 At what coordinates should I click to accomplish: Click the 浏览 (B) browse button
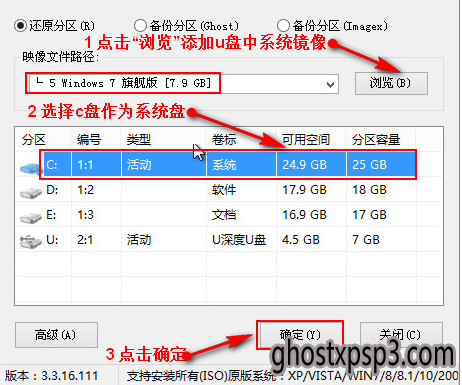tap(391, 83)
